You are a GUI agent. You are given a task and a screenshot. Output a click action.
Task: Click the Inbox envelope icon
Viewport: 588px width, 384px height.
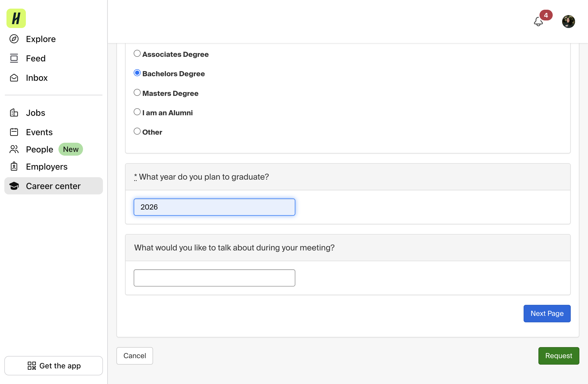(14, 78)
